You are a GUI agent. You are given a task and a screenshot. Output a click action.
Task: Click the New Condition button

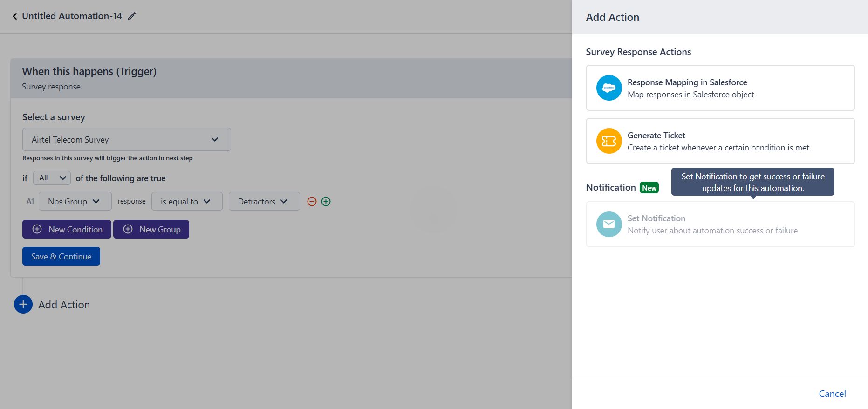pyautogui.click(x=67, y=229)
